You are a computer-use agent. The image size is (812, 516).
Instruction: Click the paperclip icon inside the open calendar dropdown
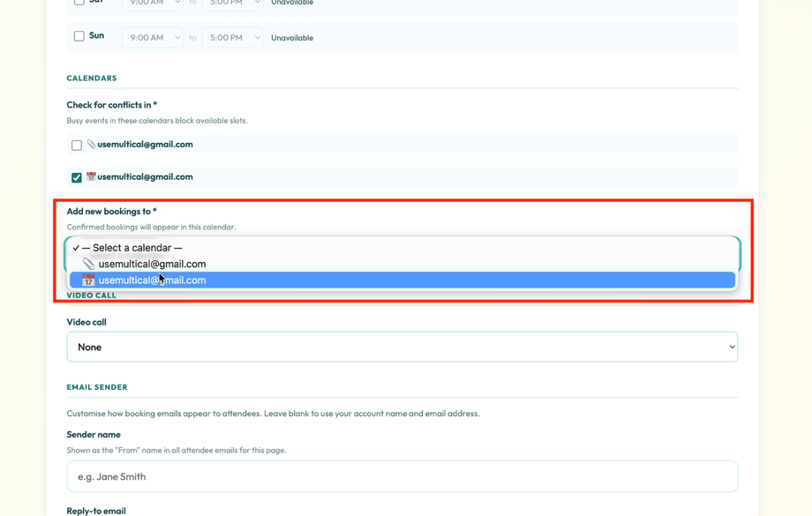click(x=87, y=263)
